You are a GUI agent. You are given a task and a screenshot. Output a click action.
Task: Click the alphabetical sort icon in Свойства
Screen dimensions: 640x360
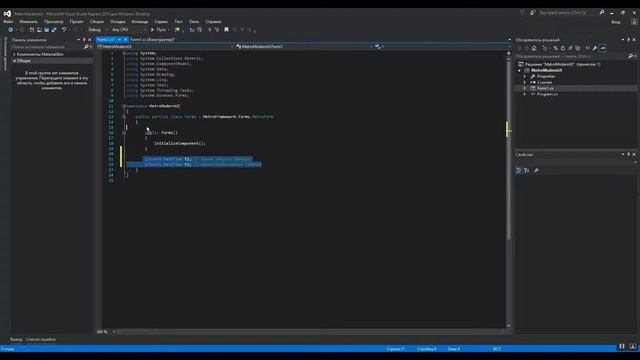(x=527, y=170)
